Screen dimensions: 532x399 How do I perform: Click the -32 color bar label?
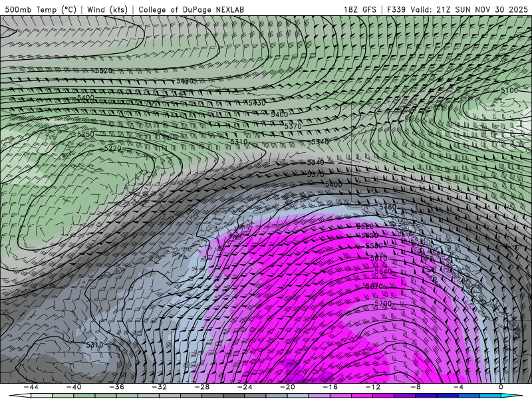tap(159, 387)
